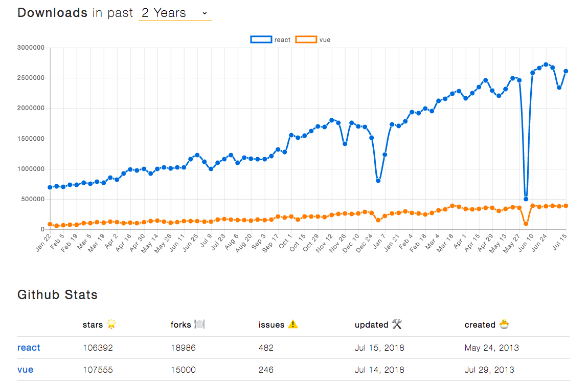Click the blue react legend color box
The image size is (588, 388).
click(261, 40)
